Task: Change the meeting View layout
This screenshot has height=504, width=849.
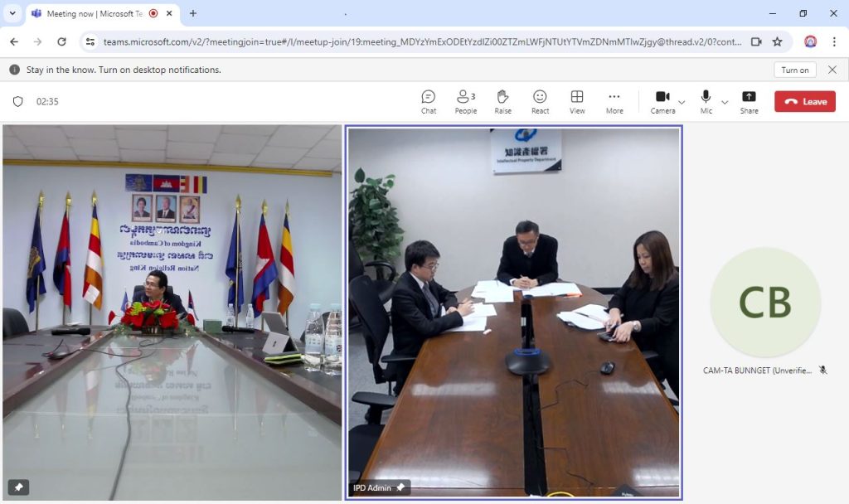Action: pyautogui.click(x=577, y=101)
